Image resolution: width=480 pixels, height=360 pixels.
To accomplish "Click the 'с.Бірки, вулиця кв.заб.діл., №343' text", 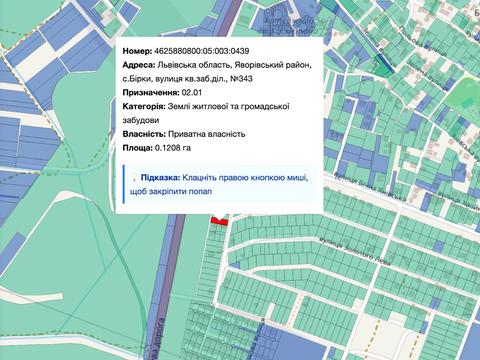I will pyautogui.click(x=187, y=79).
